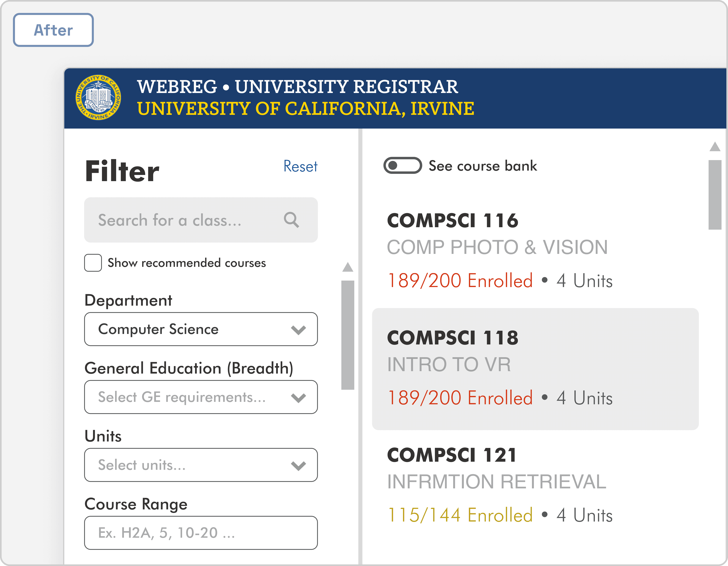This screenshot has height=566, width=728.
Task: Click the General Education (Breadth) label
Action: [x=189, y=368]
